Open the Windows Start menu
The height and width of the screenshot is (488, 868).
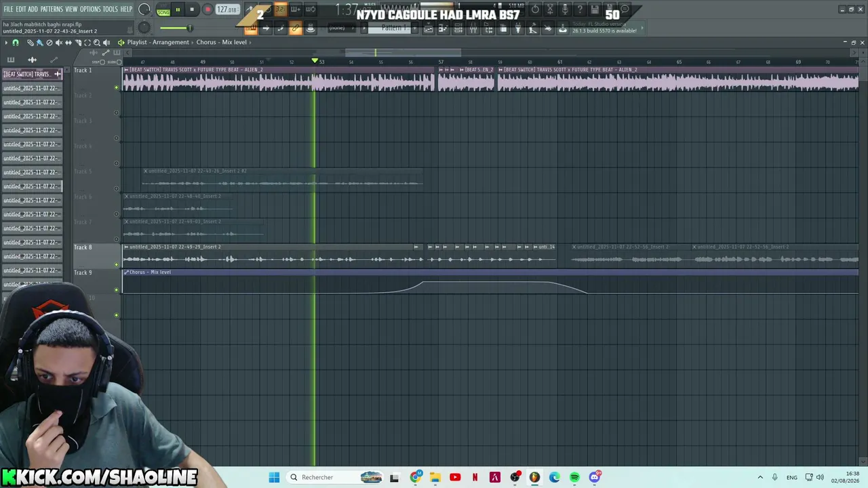tap(274, 477)
